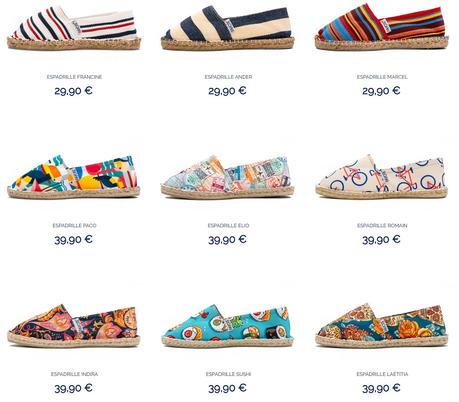This screenshot has width=459, height=402.
Task: Select the 29,90 € price under Francine
Action: 74,91
